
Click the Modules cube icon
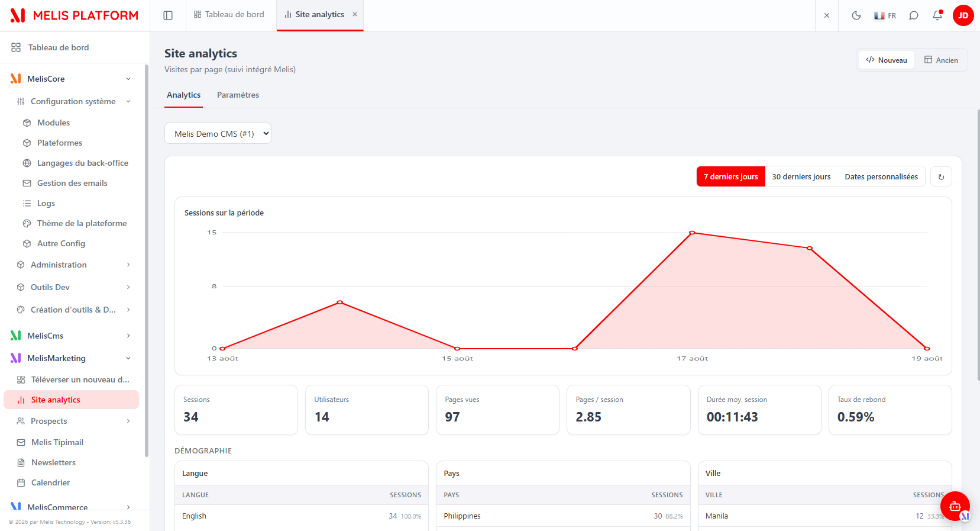[x=27, y=123]
